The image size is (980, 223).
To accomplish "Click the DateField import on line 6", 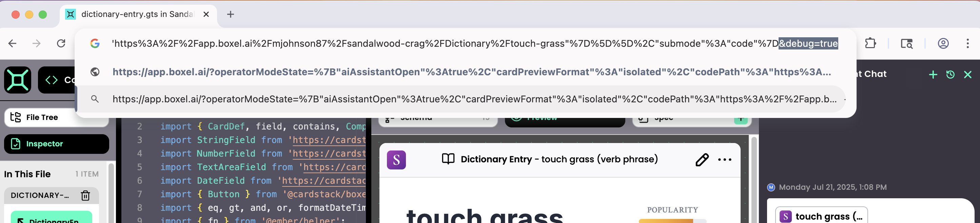I will coord(262,180).
